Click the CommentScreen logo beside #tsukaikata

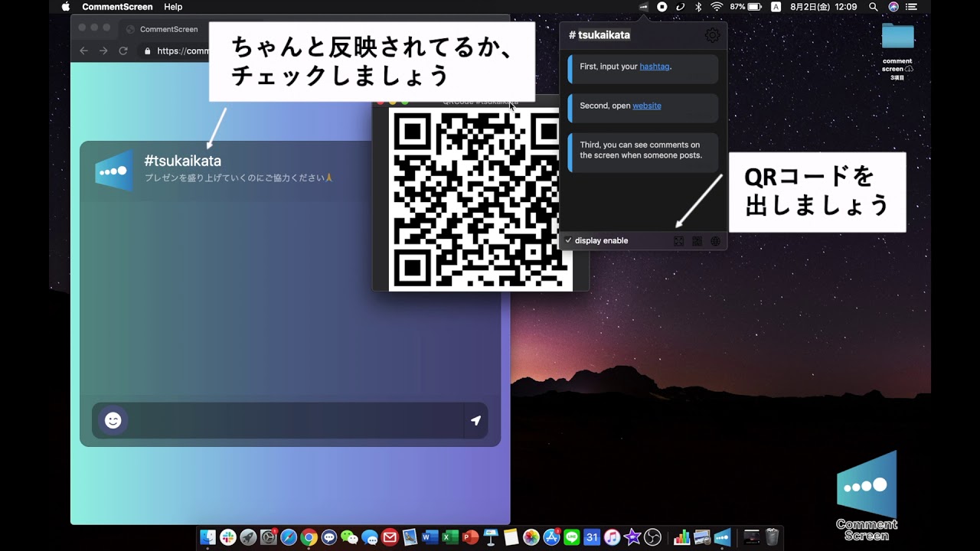click(x=114, y=170)
